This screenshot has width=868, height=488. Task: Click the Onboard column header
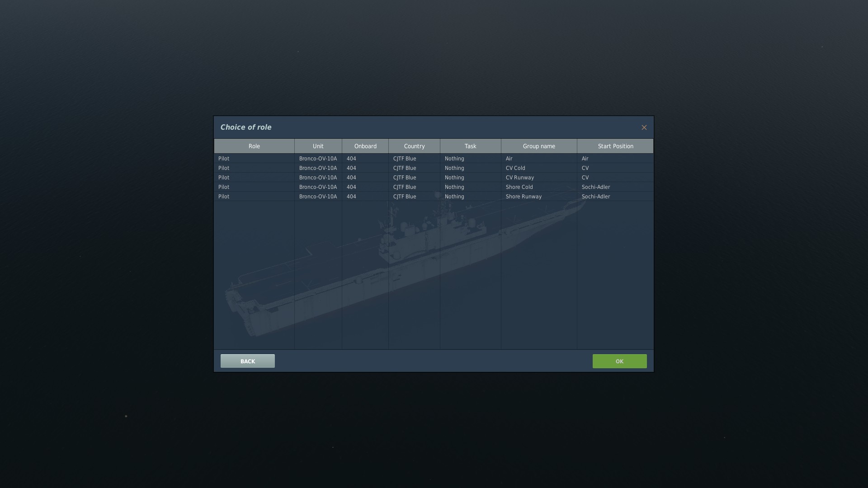pyautogui.click(x=365, y=146)
